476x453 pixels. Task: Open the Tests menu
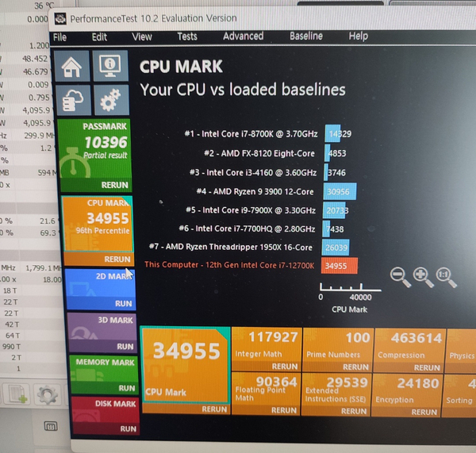[x=187, y=36]
